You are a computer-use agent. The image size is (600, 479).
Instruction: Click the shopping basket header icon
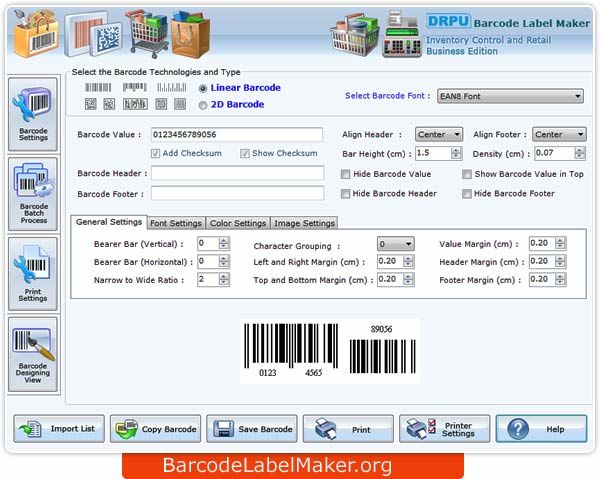(354, 35)
